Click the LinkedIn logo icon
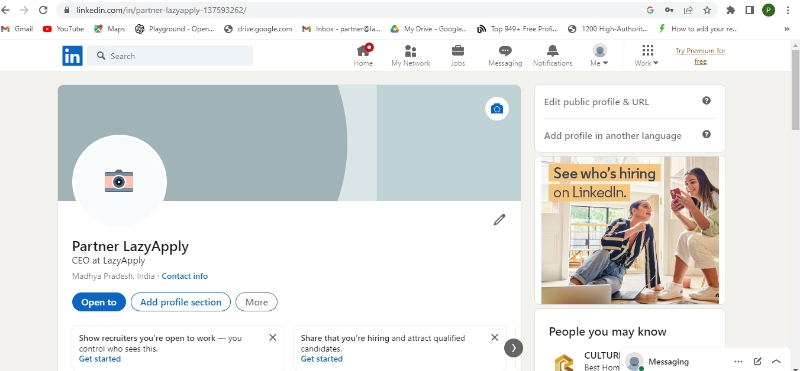Screen dimensions: 800x371 click(x=72, y=56)
